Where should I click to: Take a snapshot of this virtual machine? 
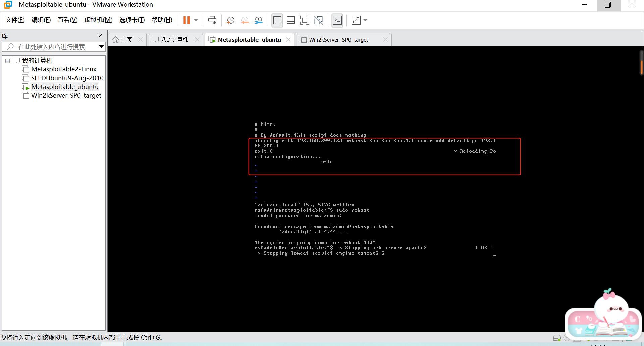[x=231, y=20]
